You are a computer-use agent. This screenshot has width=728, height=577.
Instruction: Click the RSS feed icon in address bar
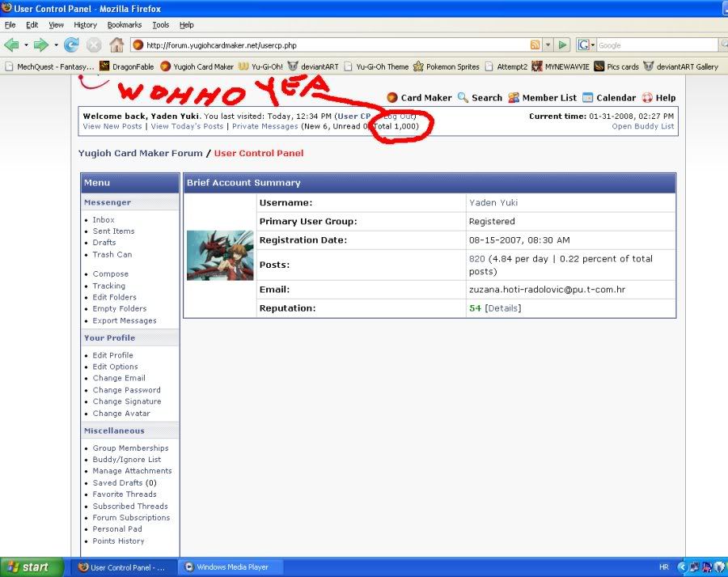click(x=535, y=45)
